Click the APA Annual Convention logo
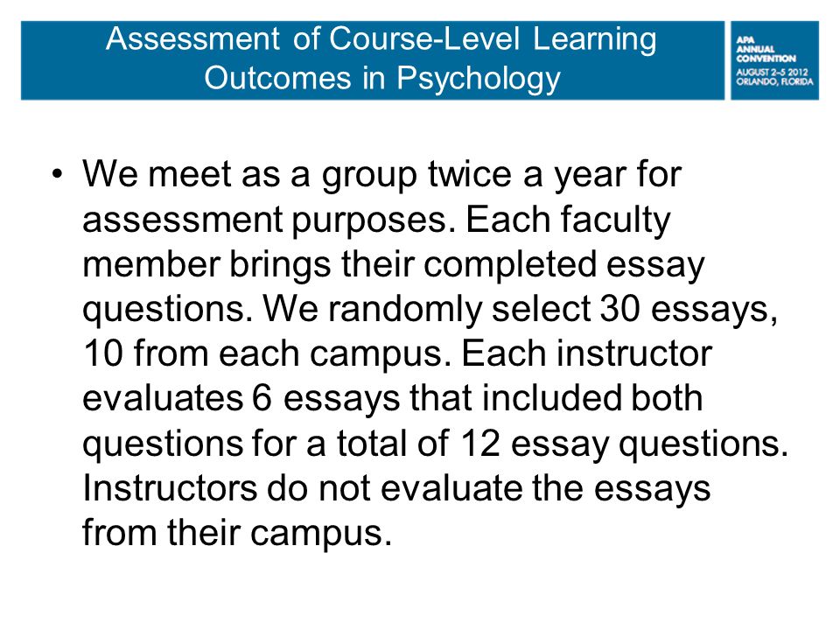 774,60
